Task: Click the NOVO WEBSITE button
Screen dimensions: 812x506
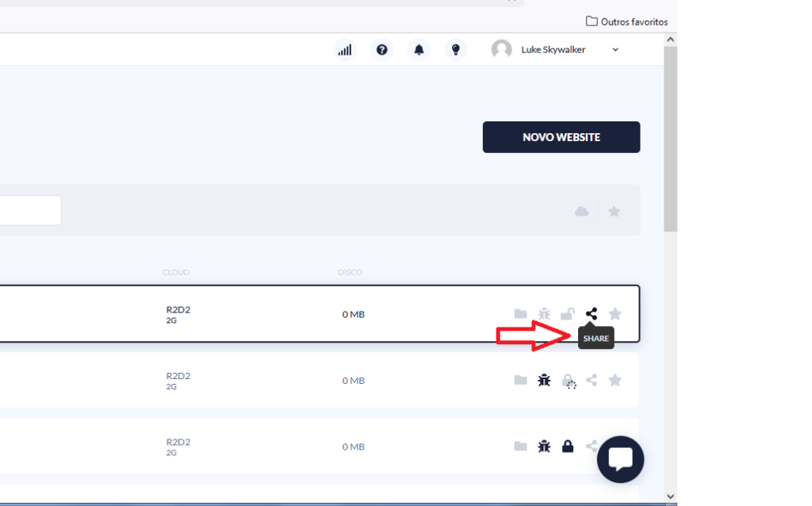Action: 561,137
